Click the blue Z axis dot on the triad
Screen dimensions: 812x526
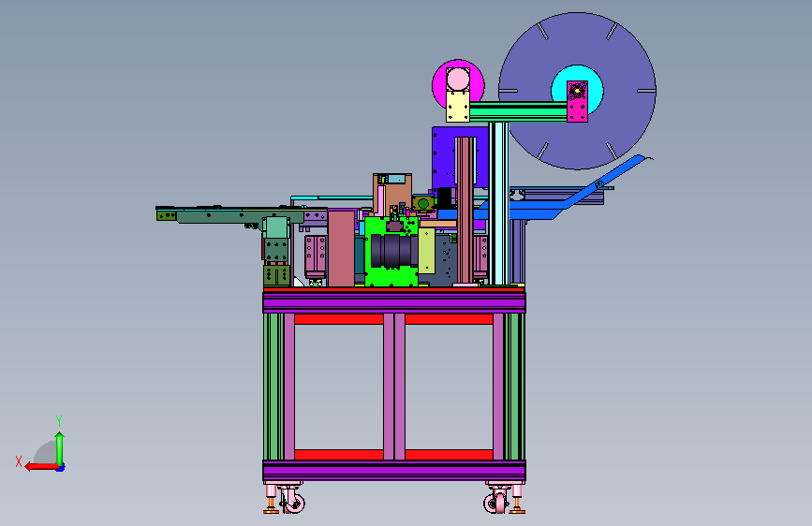pyautogui.click(x=61, y=467)
